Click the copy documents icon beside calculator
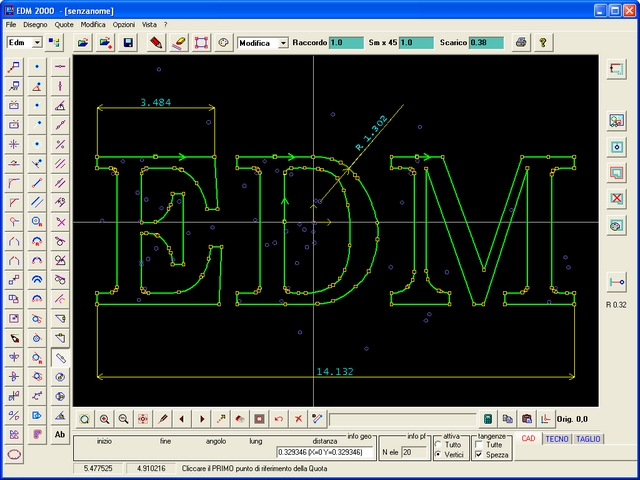The height and width of the screenshot is (480, 640). pyautogui.click(x=507, y=419)
